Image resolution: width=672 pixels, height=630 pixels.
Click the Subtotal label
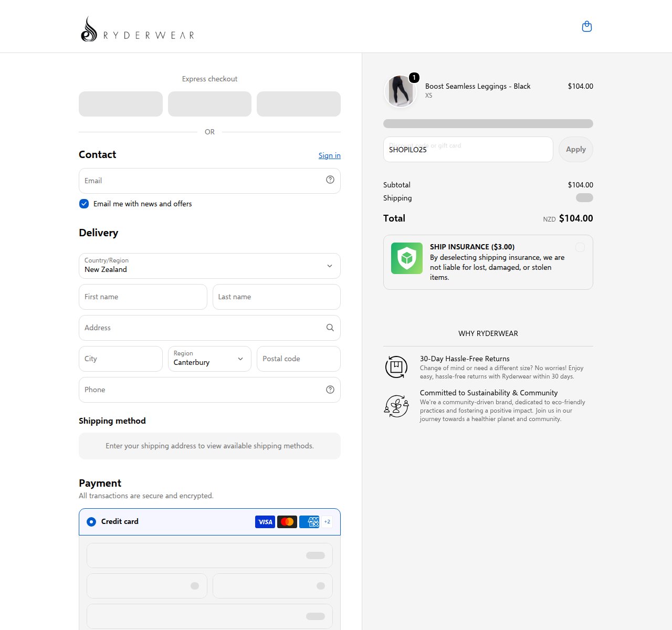pos(397,185)
